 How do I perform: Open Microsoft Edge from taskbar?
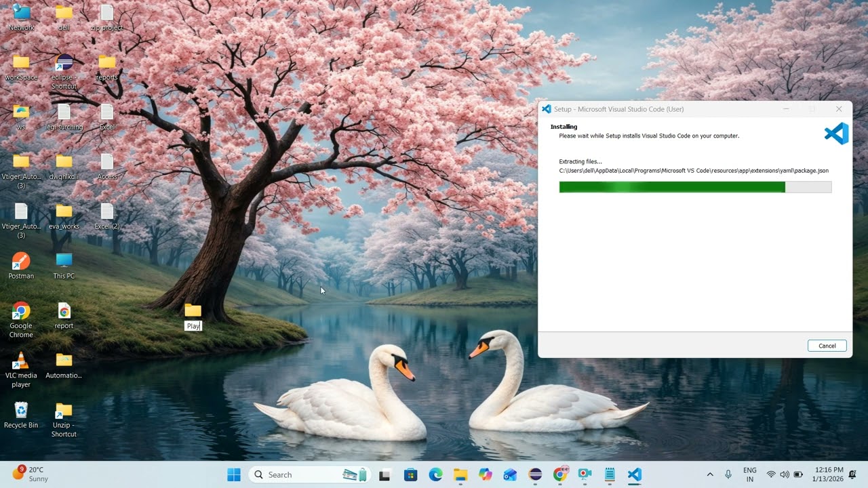(435, 474)
